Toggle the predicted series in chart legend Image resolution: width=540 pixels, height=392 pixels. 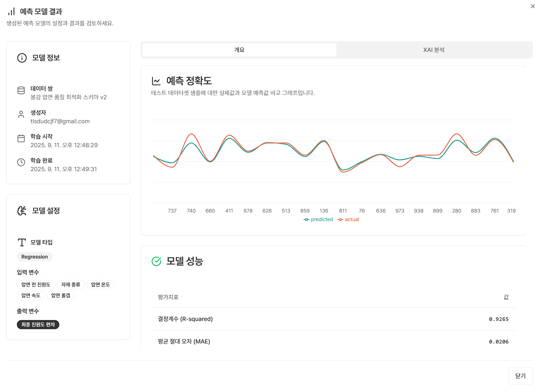318,219
